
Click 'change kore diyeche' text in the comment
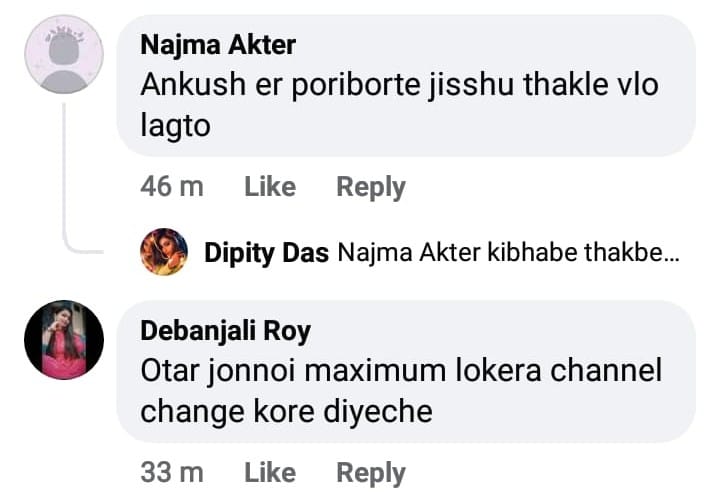click(x=286, y=411)
